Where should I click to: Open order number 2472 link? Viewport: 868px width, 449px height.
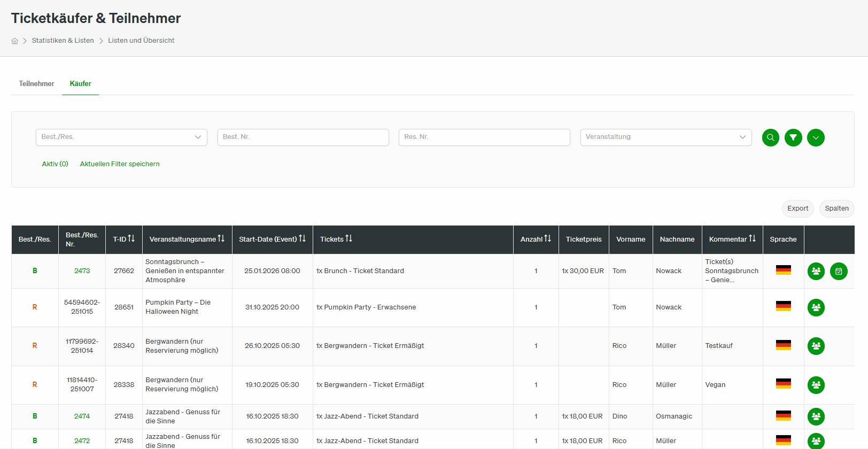point(82,441)
